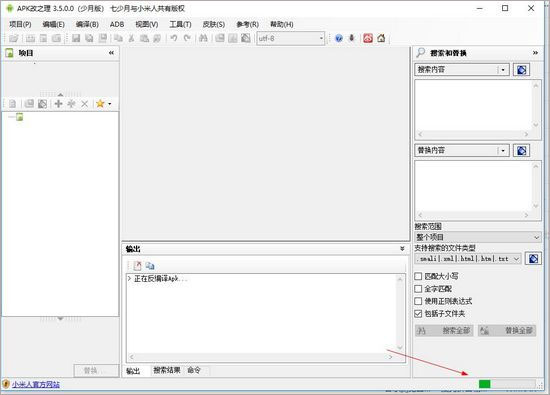This screenshot has width=550, height=395.
Task: Click the Save floppy-disk toolbar icon
Action: click(76, 38)
